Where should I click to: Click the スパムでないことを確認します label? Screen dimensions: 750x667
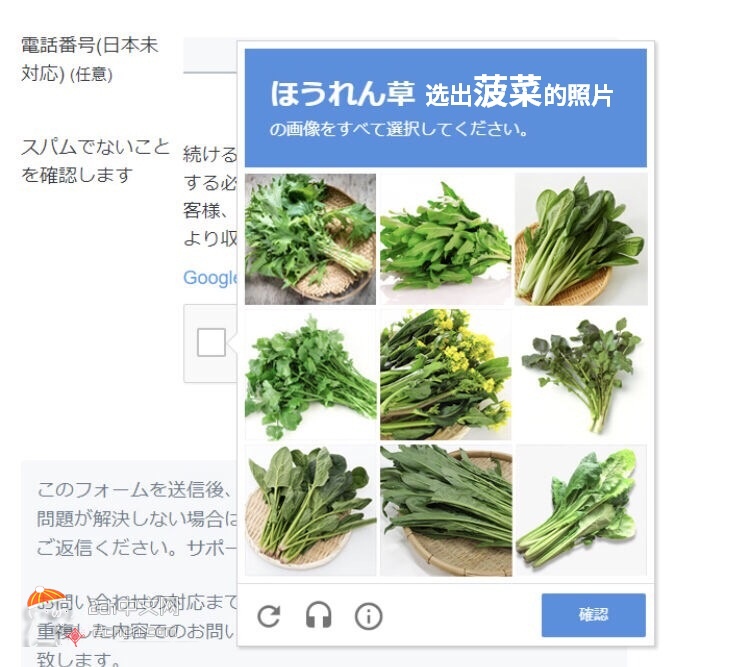[x=95, y=161]
